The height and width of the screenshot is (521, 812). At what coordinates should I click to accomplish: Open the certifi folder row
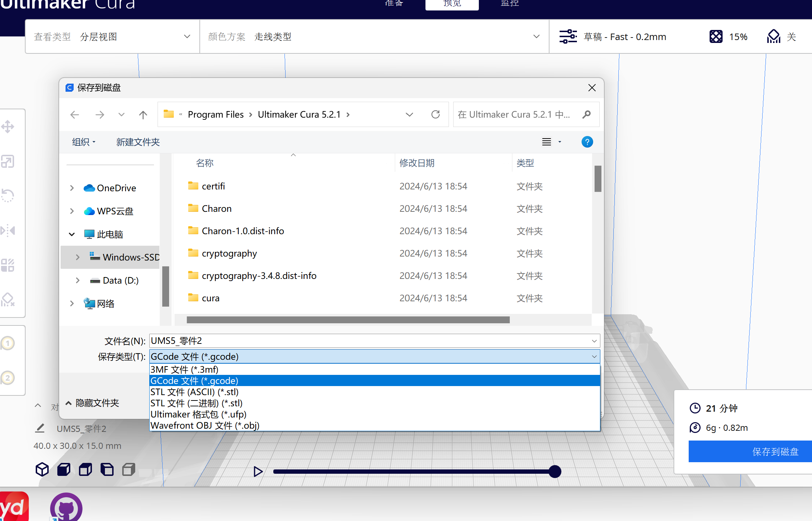click(x=383, y=186)
